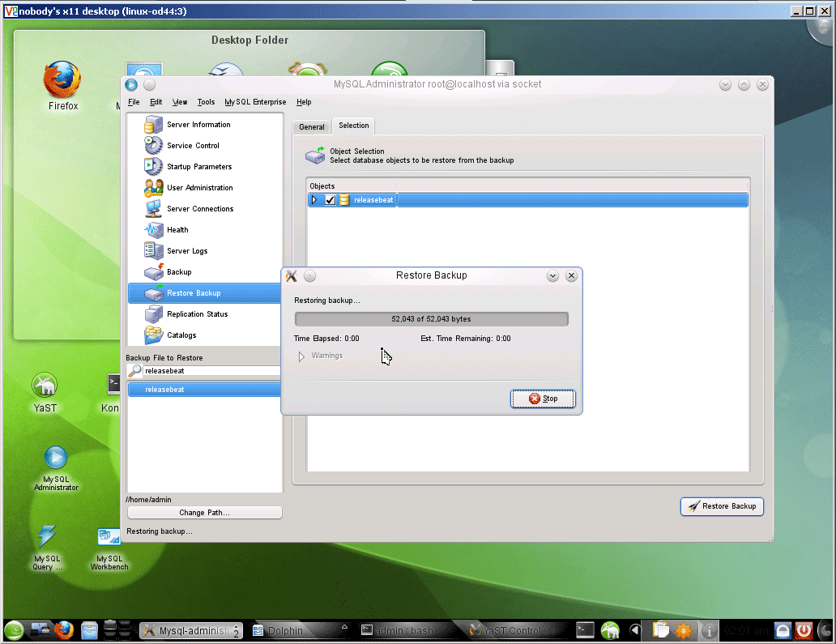The image size is (836, 644).
Task: Select releasebeat in the backup file list
Action: [204, 390]
